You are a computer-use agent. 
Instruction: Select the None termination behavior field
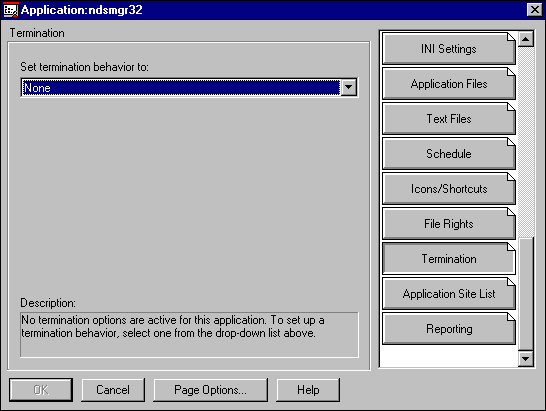tap(181, 87)
